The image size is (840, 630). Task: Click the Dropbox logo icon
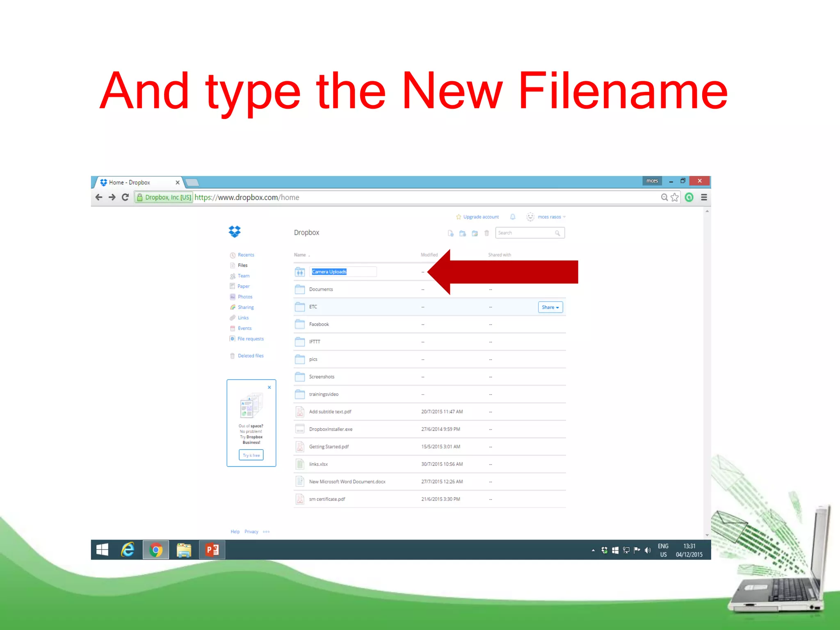(x=235, y=232)
